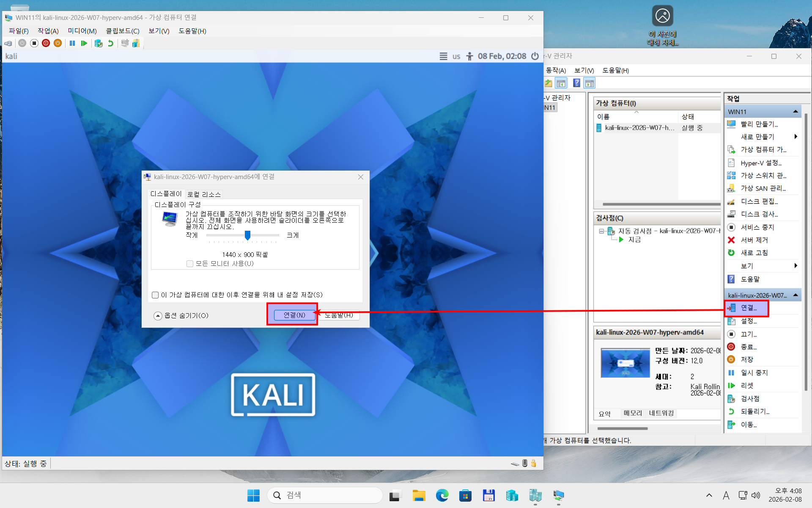Open the 동작(A) menu in Hyper-V Manager
This screenshot has width=812, height=508.
point(556,70)
